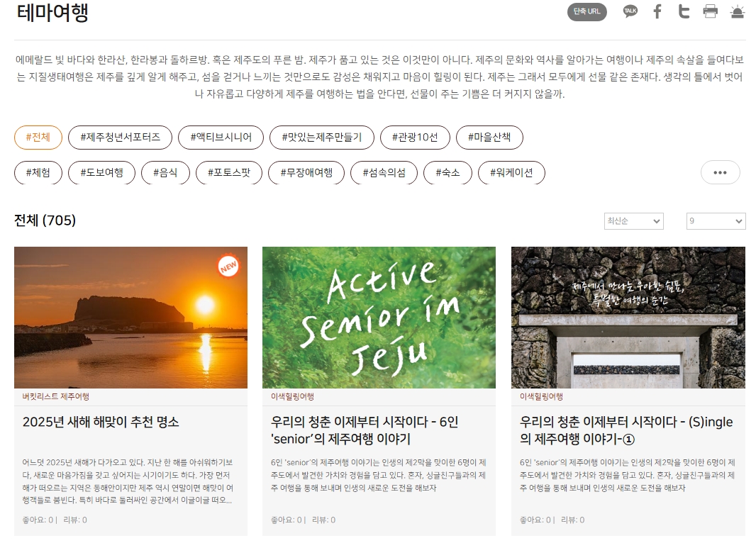The width and height of the screenshot is (756, 548).
Task: Click the stone wall article thumbnail
Action: pyautogui.click(x=628, y=318)
